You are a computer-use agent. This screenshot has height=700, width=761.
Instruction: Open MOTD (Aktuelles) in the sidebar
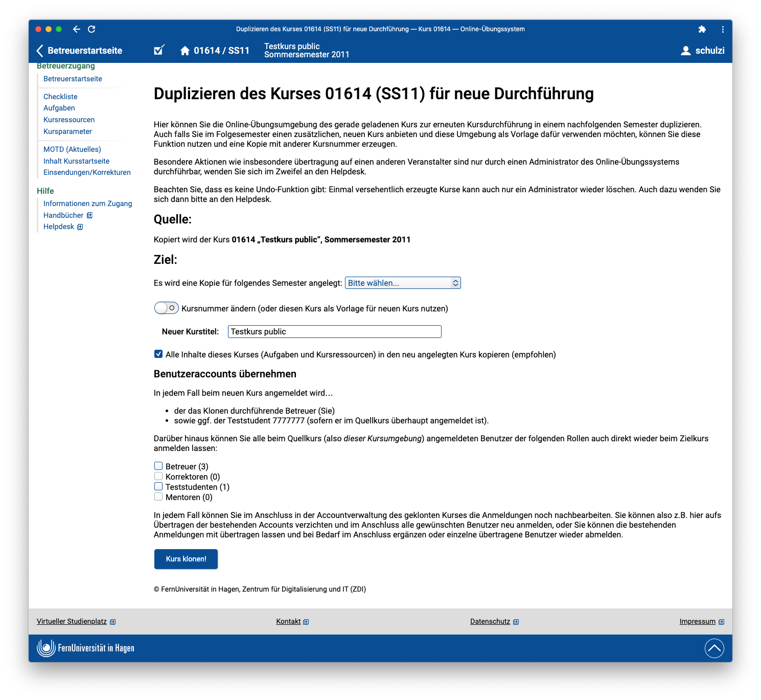click(72, 149)
